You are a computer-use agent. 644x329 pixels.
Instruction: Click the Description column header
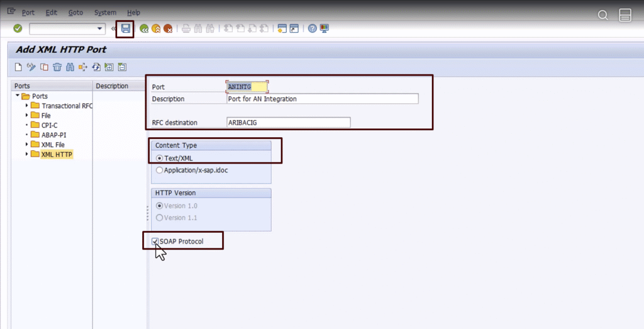[x=119, y=86]
